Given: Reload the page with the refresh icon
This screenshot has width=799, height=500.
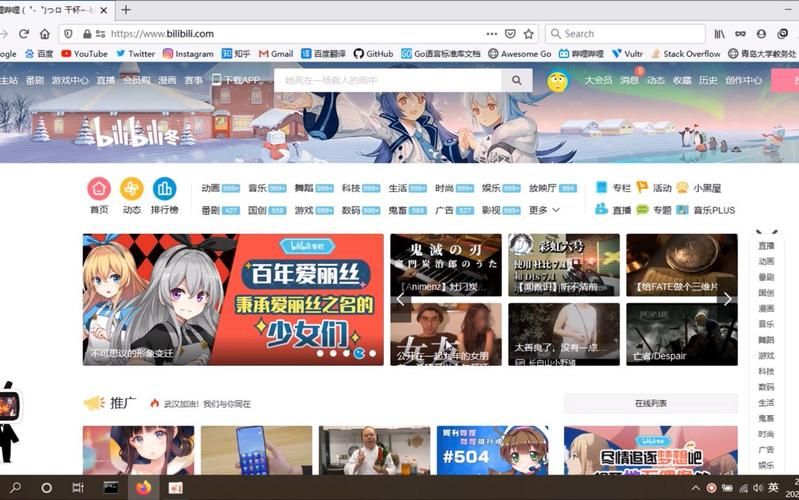Looking at the screenshot, I should pos(23,34).
